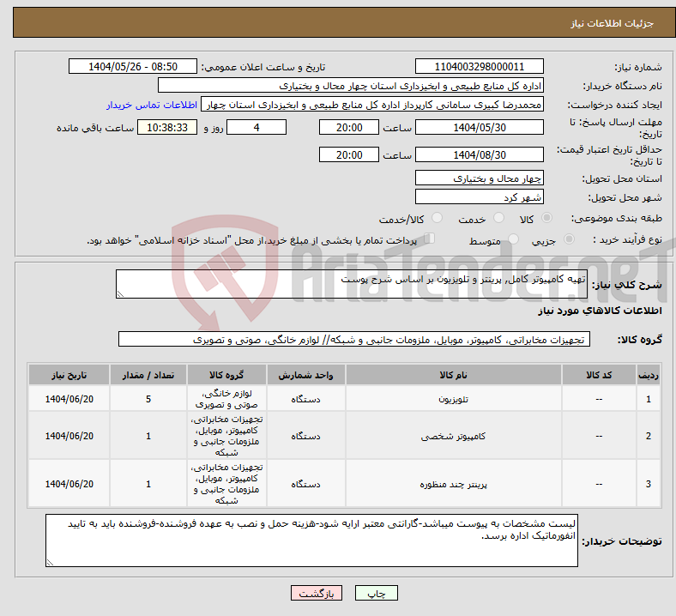The width and height of the screenshot is (676, 616).
Task: Click the اطلاعات کالاهای مورد نیاز heading
Action: [600, 311]
